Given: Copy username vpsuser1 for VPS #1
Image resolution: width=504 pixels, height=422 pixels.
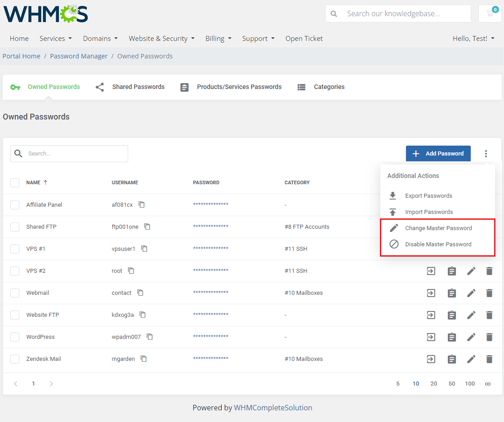Looking at the screenshot, I should tap(144, 249).
